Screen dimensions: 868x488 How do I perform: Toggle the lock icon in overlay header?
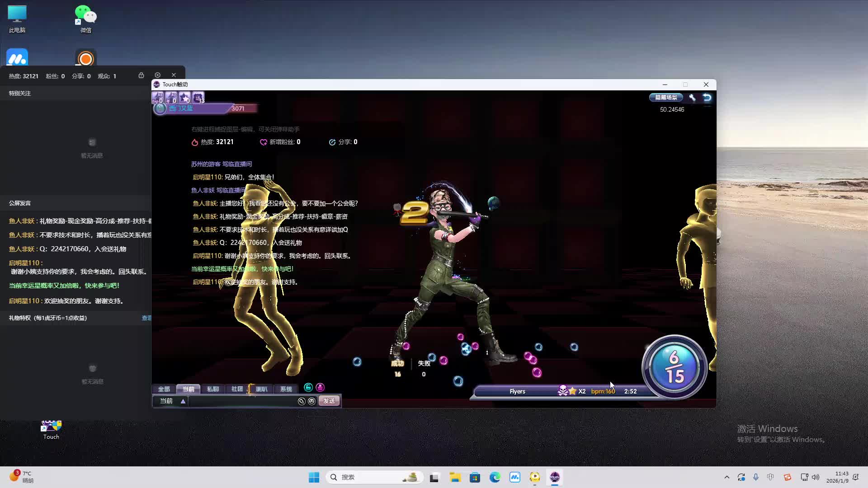[141, 75]
